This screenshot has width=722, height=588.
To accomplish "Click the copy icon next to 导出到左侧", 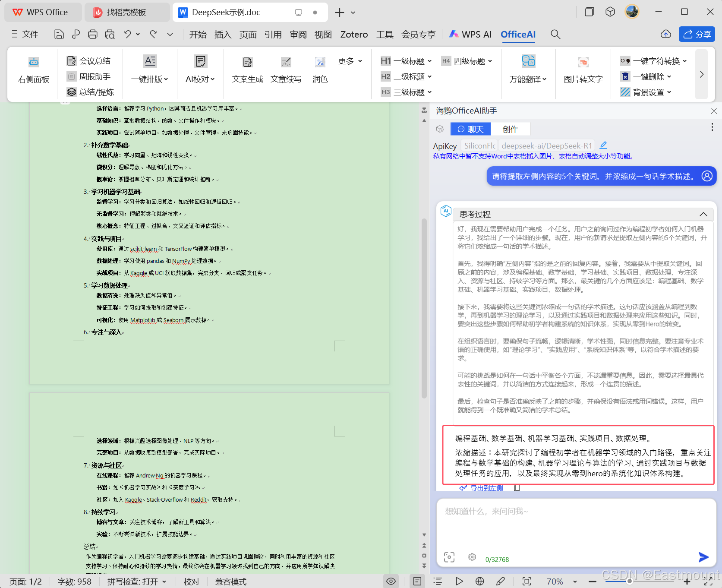I will click(x=517, y=488).
